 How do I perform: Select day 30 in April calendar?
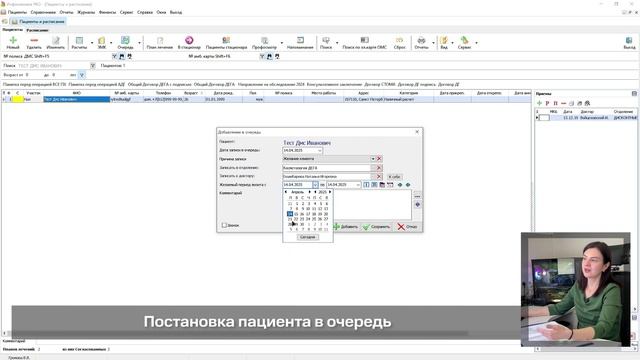(x=302, y=224)
